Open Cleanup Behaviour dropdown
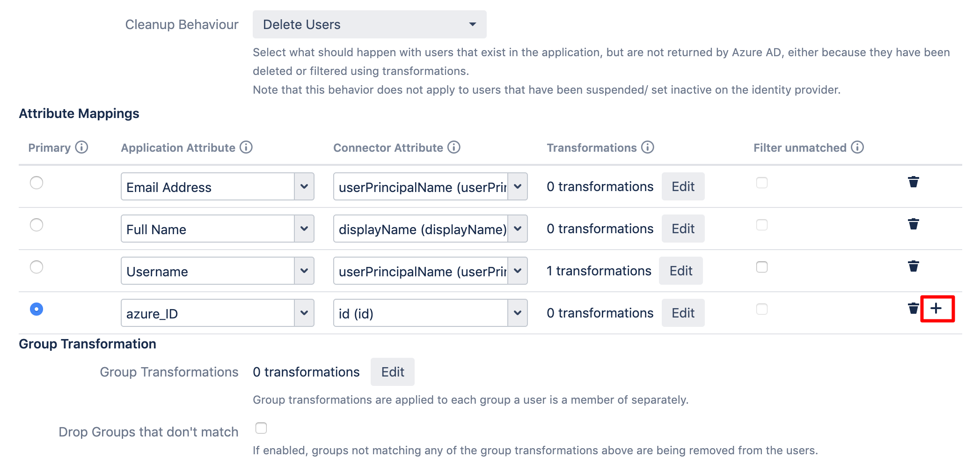This screenshot has height=473, width=980. tap(369, 24)
